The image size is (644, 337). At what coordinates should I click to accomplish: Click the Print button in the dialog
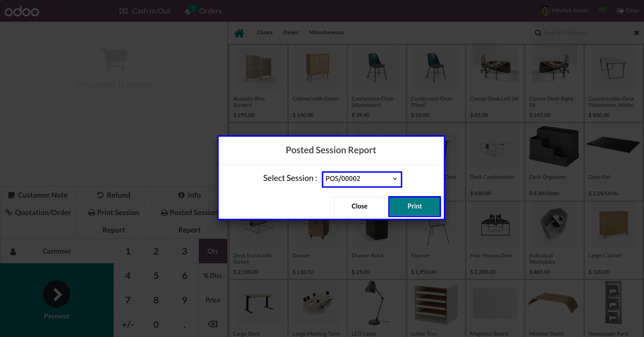point(414,206)
